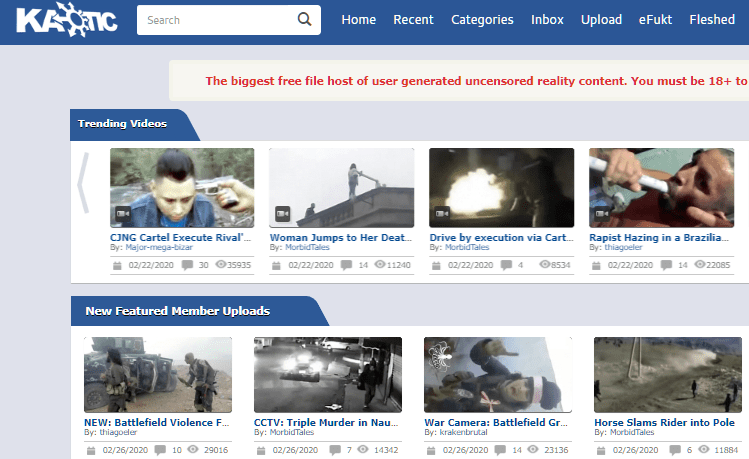Image resolution: width=749 pixels, height=459 pixels.
Task: Click calendar icon under Woman Jumps video
Action: coord(276,265)
